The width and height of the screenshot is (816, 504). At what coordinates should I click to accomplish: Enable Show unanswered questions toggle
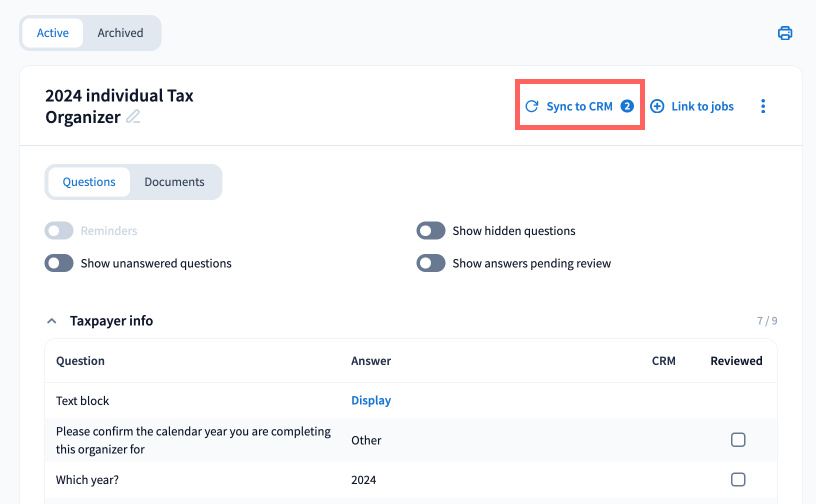[59, 263]
